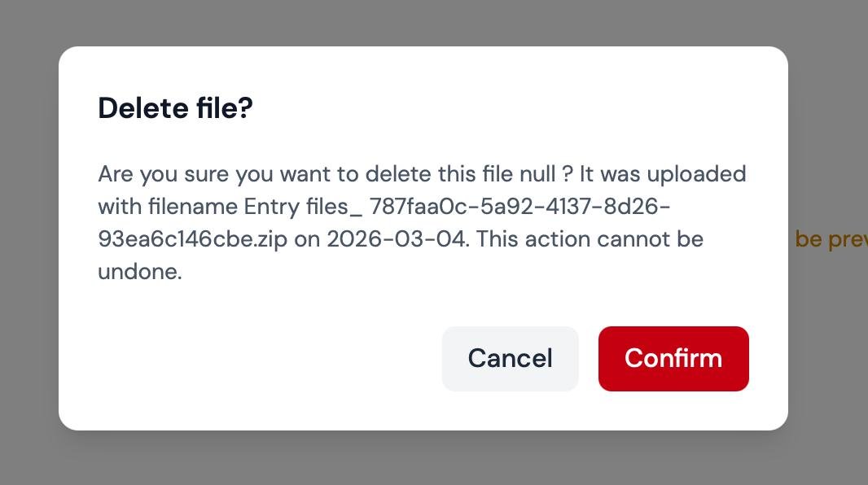Click the orange "be prev" text behind the dialog
868x485 pixels.
click(831, 239)
